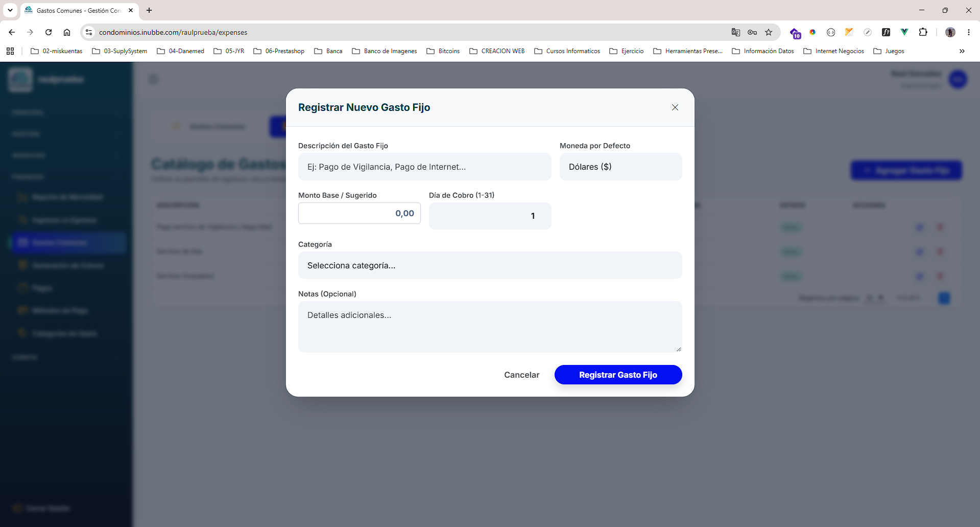Click the Monto Base amount field

coord(359,213)
